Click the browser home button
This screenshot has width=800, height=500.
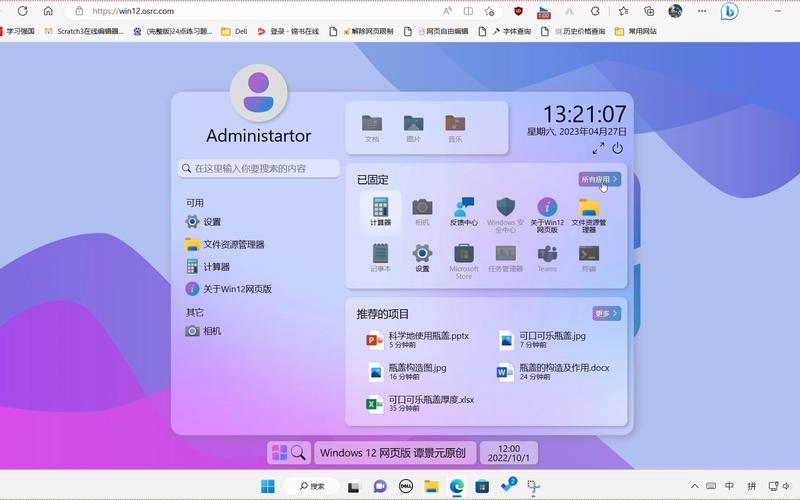48,11
